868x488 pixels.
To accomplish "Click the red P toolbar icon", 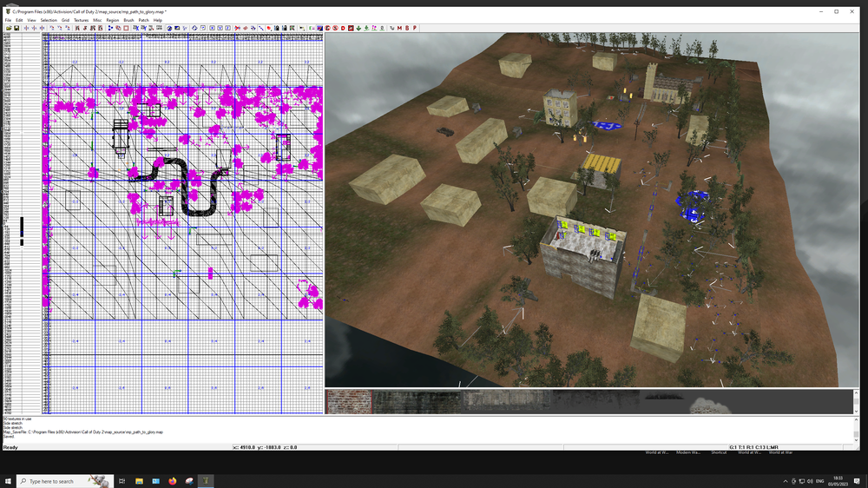I will [415, 28].
